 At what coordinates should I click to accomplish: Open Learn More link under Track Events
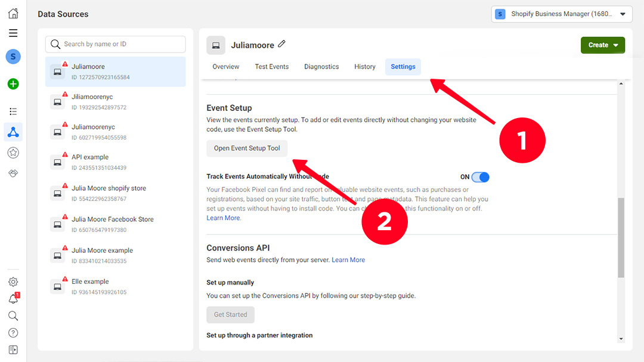tap(224, 218)
